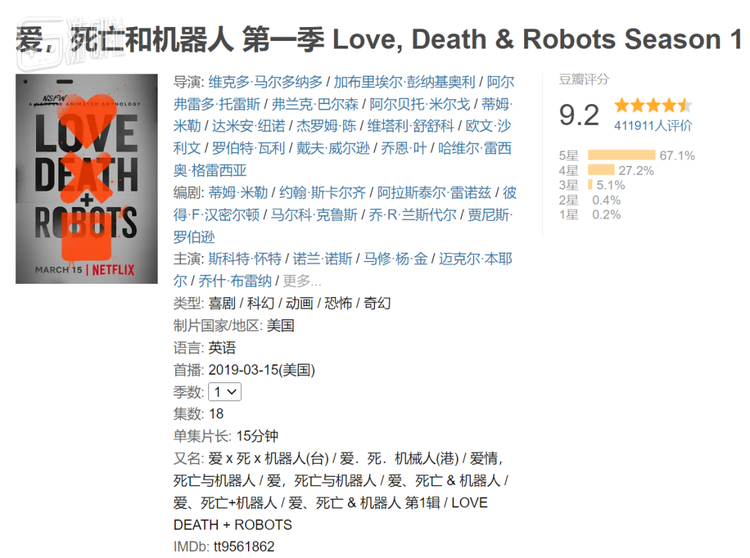
Task: Click the 411911人评价 ratings link
Action: click(x=653, y=126)
